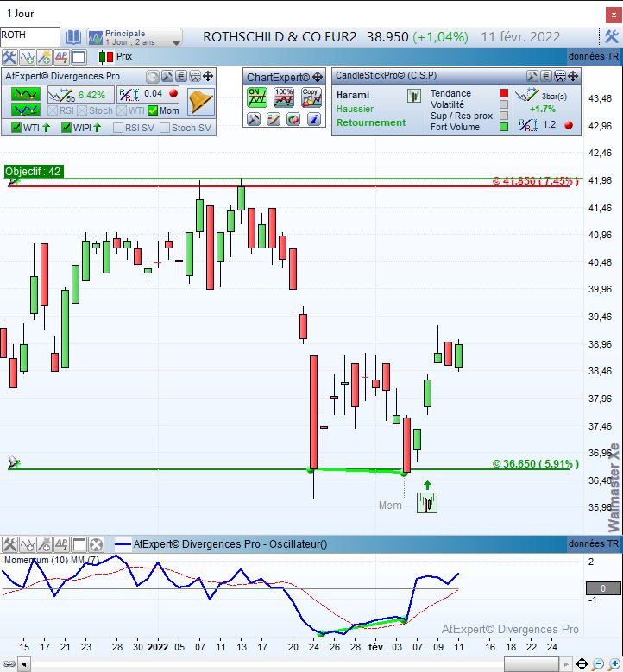Enable the Stoch SV checkbox
The image size is (623, 672).
click(x=165, y=128)
